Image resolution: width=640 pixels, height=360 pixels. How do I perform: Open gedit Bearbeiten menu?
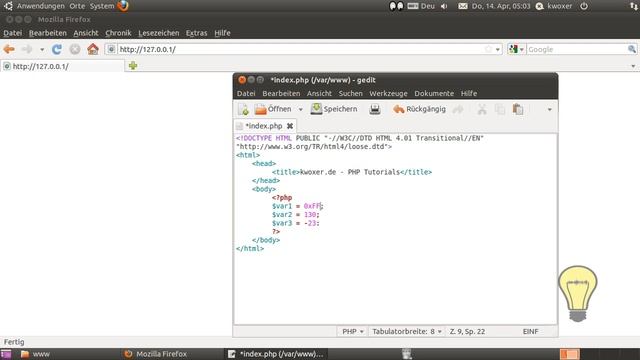tap(281, 93)
